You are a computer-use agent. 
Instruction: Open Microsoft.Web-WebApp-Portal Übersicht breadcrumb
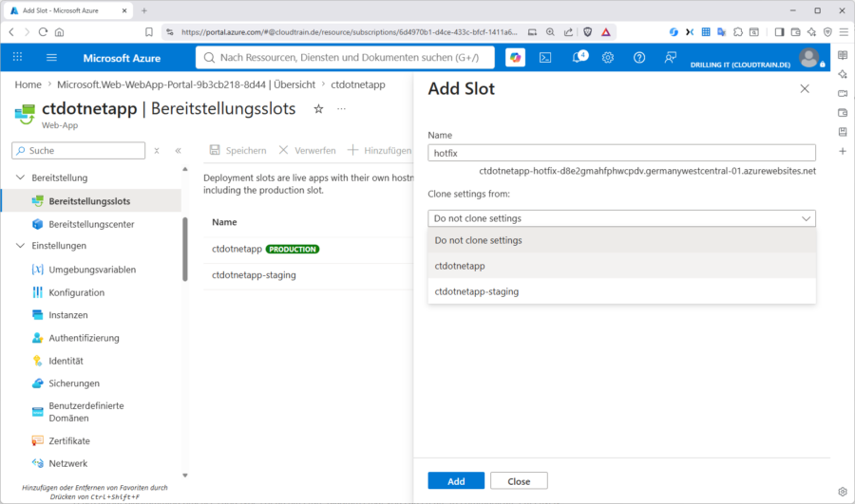186,84
